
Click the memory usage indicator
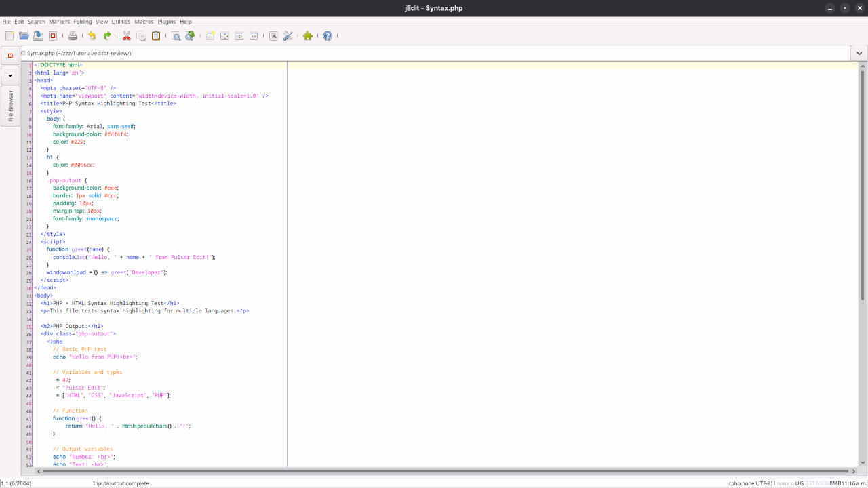[x=823, y=483]
